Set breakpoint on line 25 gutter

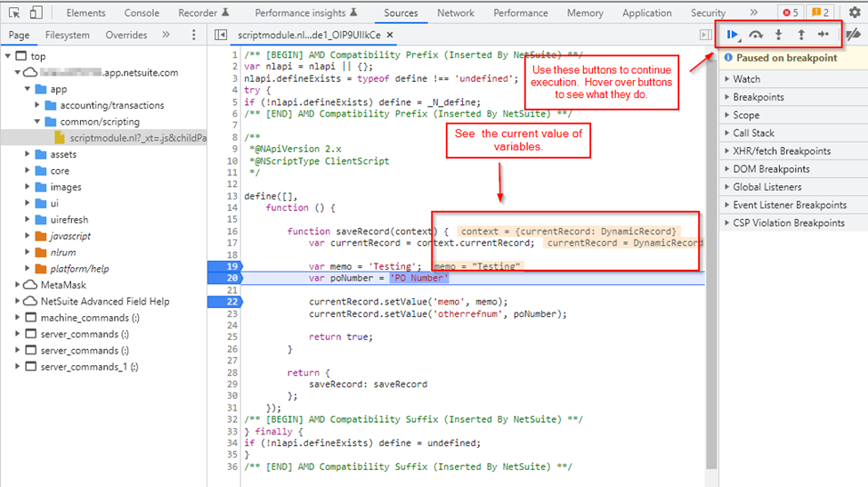(x=232, y=337)
